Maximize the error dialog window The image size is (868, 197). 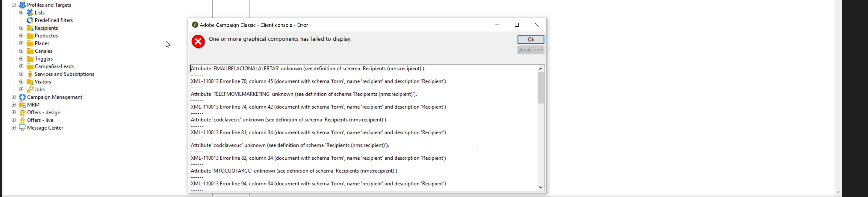[517, 25]
